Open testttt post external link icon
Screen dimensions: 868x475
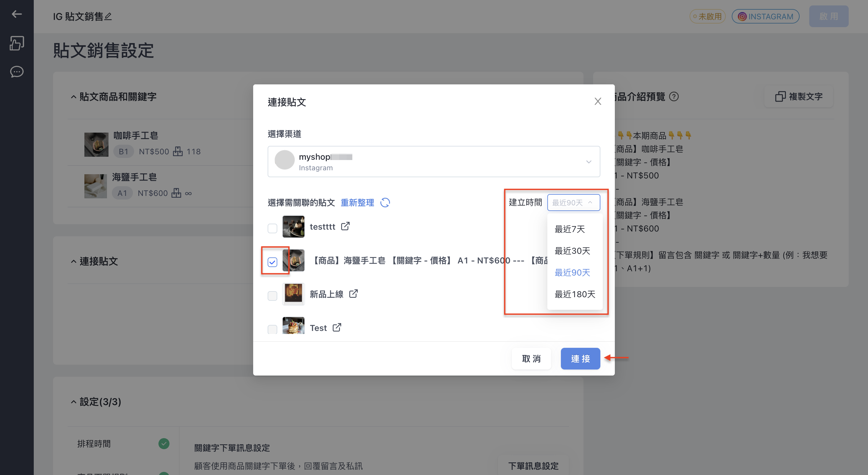345,226
